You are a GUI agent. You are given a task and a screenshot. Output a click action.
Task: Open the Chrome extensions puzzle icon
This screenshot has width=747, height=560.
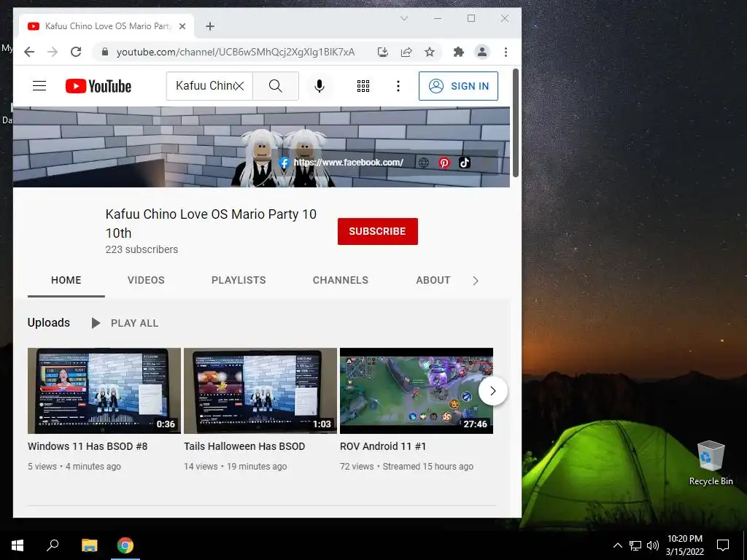click(459, 52)
